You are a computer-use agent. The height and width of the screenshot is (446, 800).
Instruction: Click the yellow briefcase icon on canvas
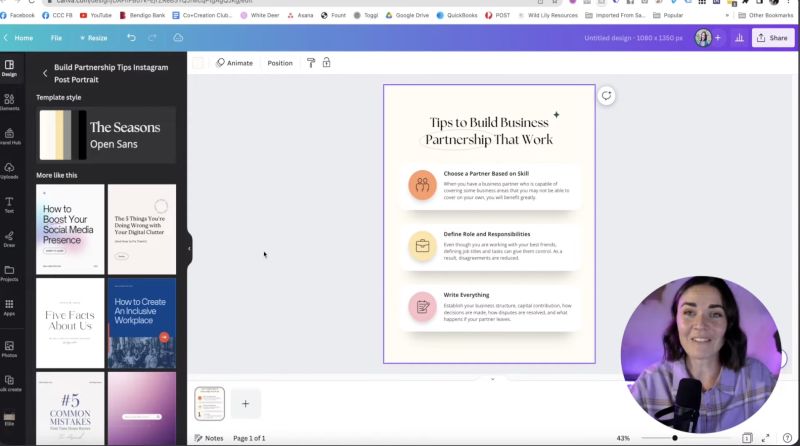[422, 246]
